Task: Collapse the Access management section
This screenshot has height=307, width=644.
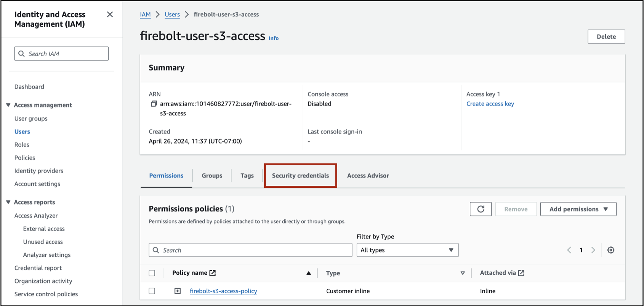Action: [8, 105]
